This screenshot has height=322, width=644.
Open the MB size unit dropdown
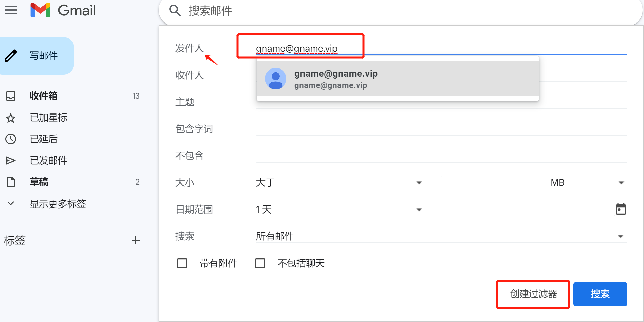pos(589,183)
